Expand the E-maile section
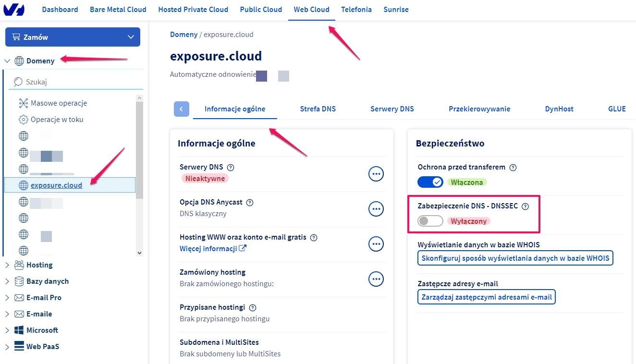The image size is (636, 364). 7,314
